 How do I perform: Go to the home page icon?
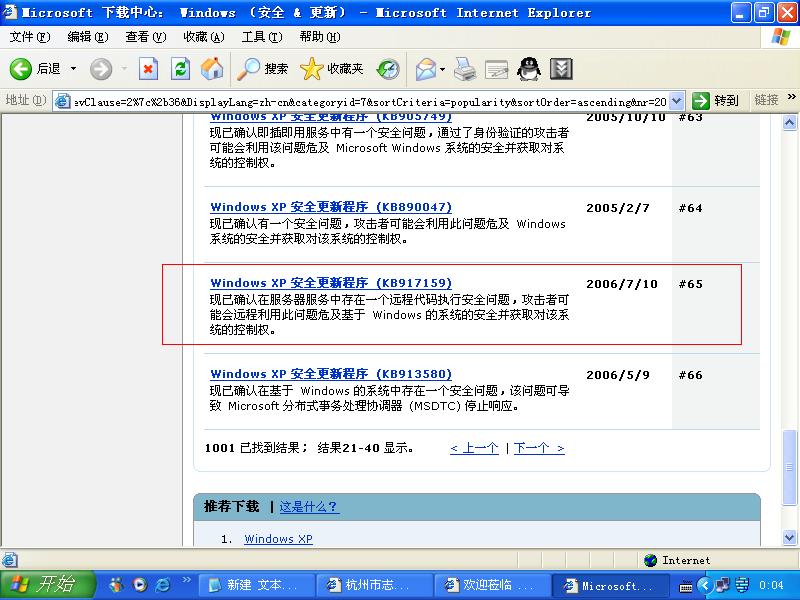(x=212, y=69)
